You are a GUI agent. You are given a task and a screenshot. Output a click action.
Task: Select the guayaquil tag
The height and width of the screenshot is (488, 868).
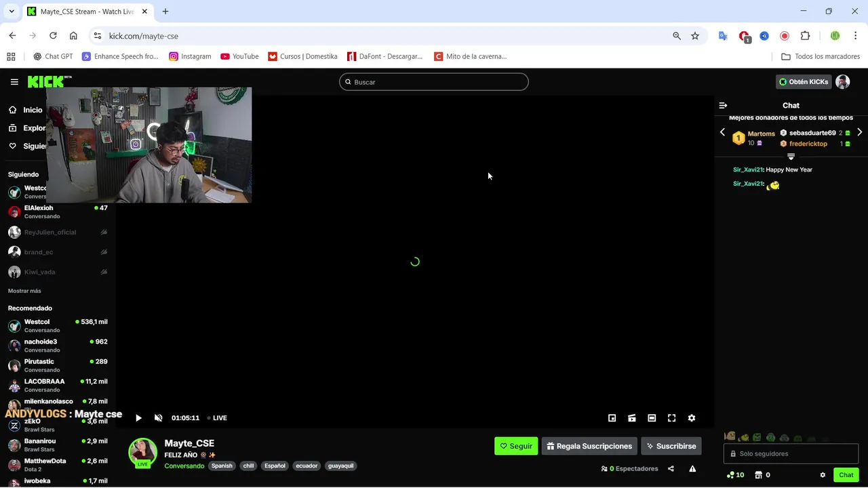(x=340, y=466)
